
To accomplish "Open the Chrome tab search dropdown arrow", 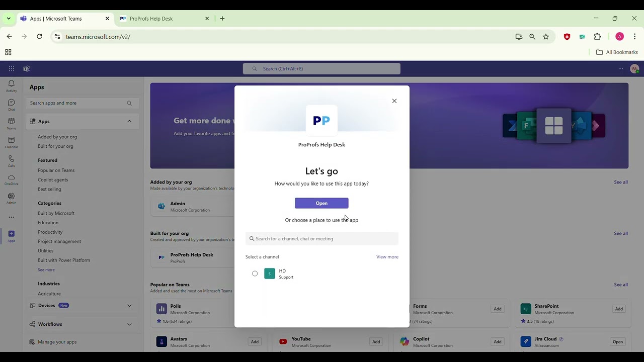I will [9, 19].
